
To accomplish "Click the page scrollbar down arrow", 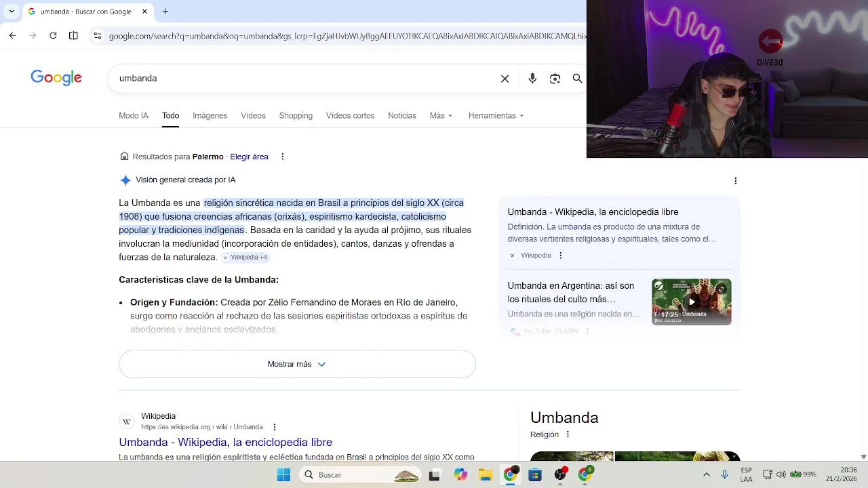I will point(863,457).
